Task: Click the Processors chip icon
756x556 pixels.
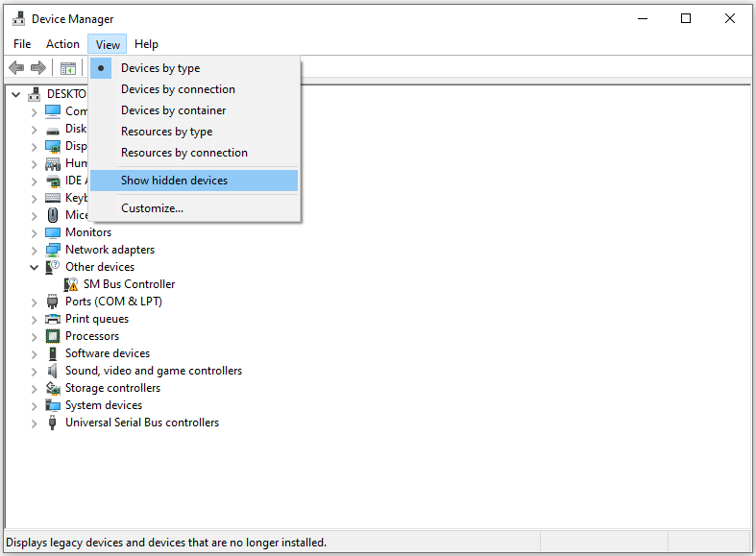Action: [53, 336]
